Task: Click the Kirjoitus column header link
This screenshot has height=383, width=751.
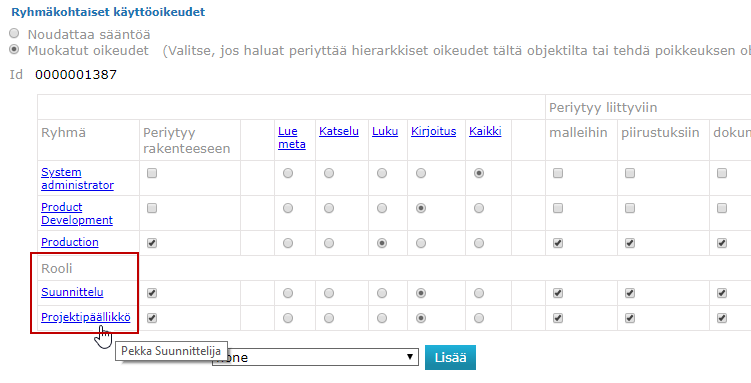Action: pyautogui.click(x=433, y=131)
